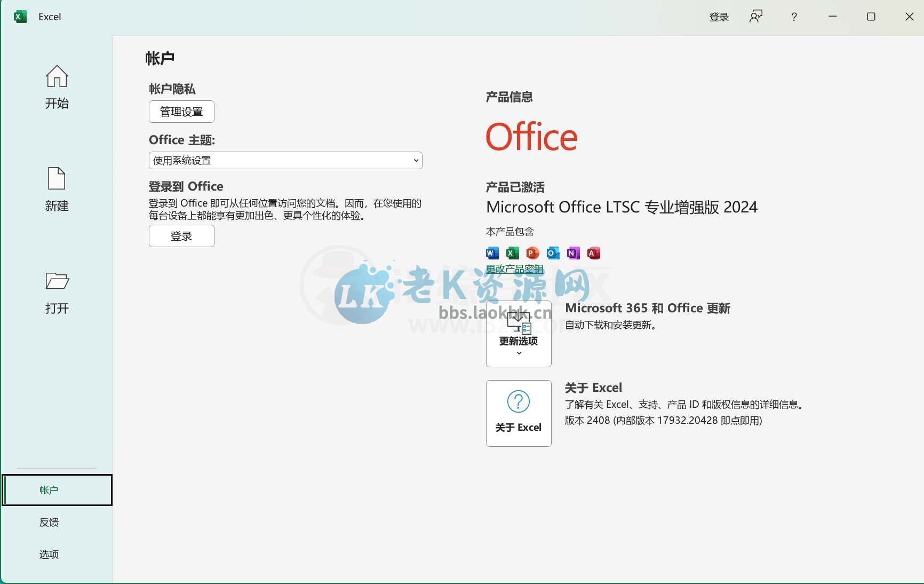The width and height of the screenshot is (924, 584).
Task: Click the Access icon under 本产品包含
Action: [593, 253]
